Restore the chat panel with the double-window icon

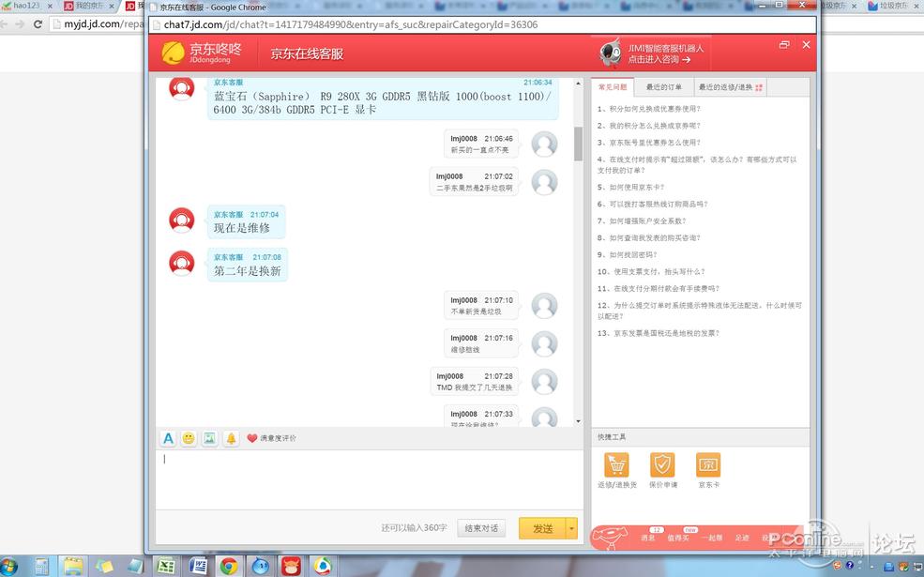click(783, 45)
